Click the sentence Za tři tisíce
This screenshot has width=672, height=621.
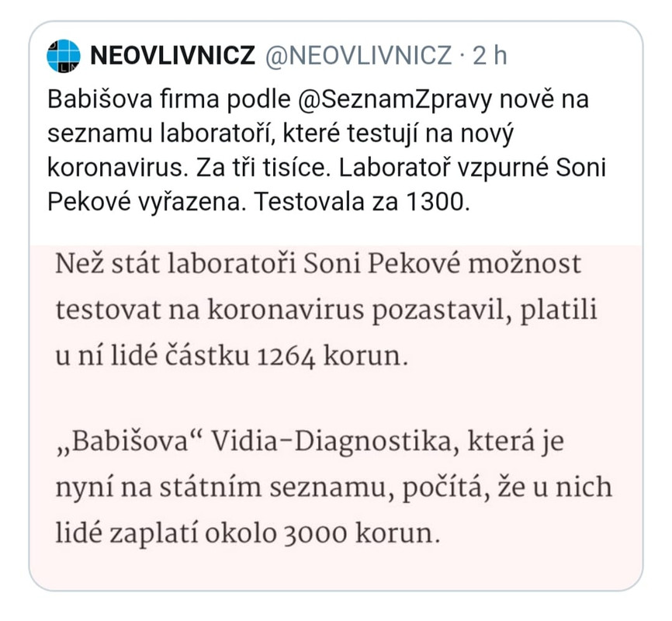264,168
